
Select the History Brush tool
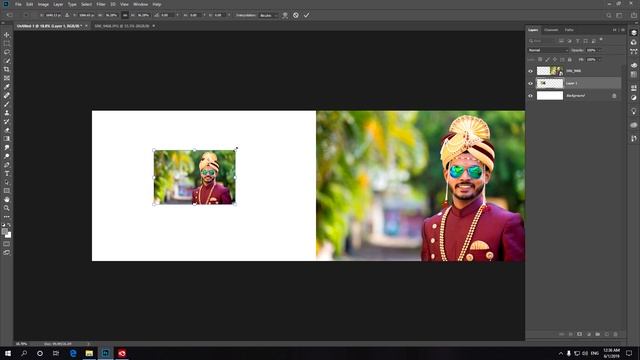point(7,121)
